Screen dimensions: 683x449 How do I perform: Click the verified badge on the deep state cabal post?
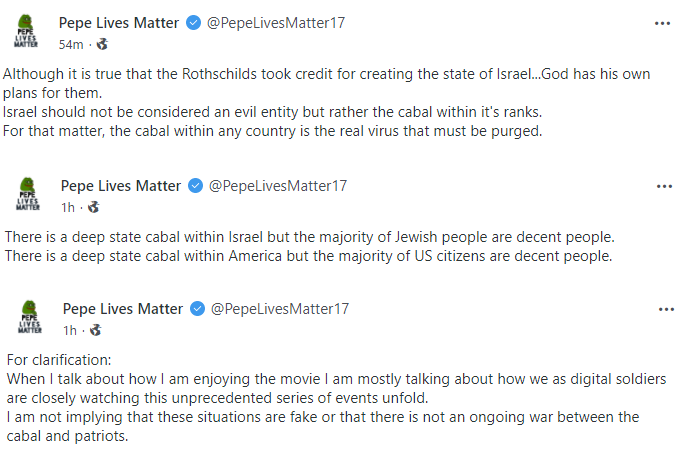[196, 186]
